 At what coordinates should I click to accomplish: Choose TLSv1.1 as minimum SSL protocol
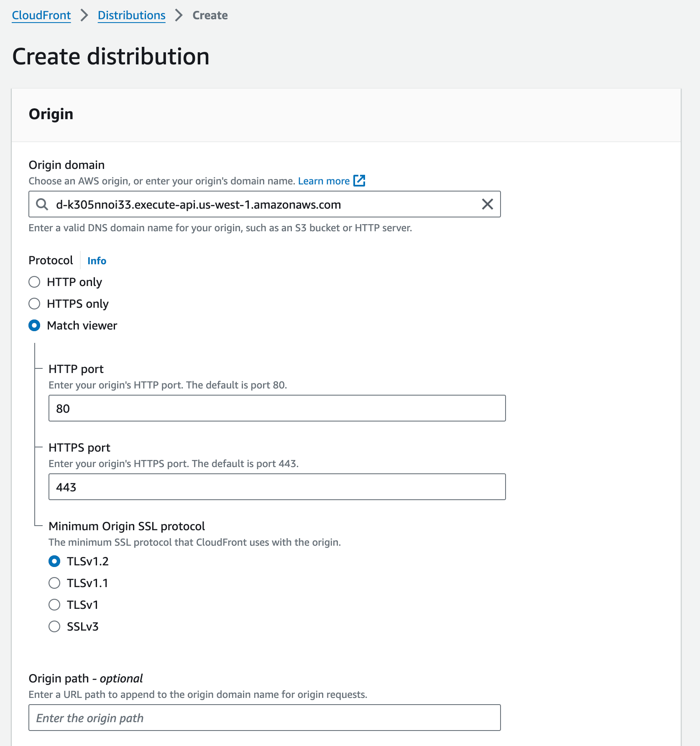pyautogui.click(x=54, y=583)
